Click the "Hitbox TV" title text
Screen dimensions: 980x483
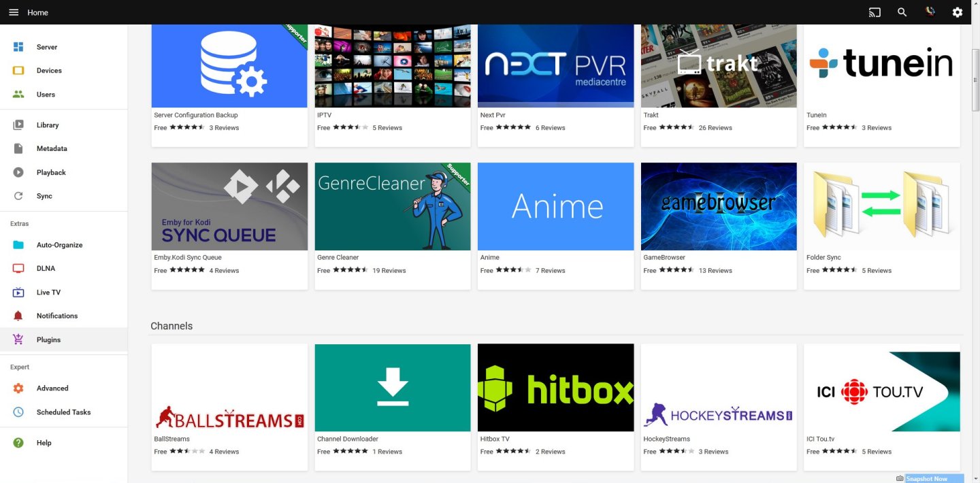tap(495, 439)
